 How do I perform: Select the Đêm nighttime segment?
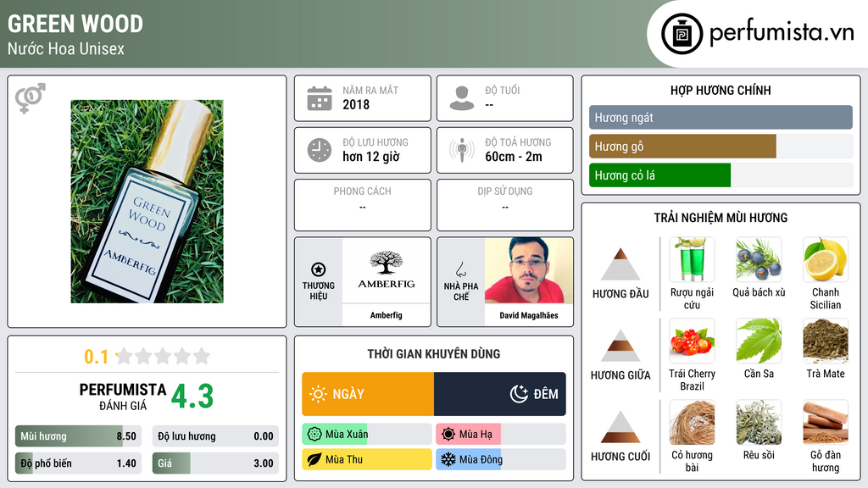500,394
